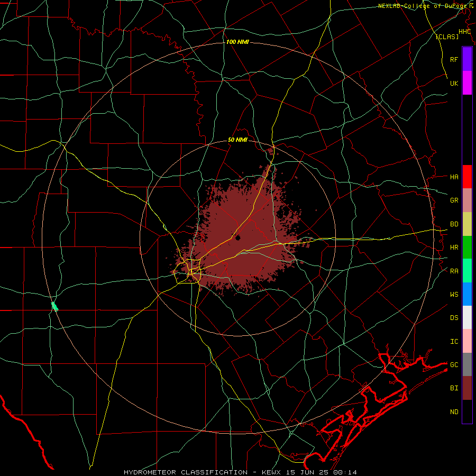476x476 pixels.
Task: Click the 'HR' legend label
Action: [454, 248]
